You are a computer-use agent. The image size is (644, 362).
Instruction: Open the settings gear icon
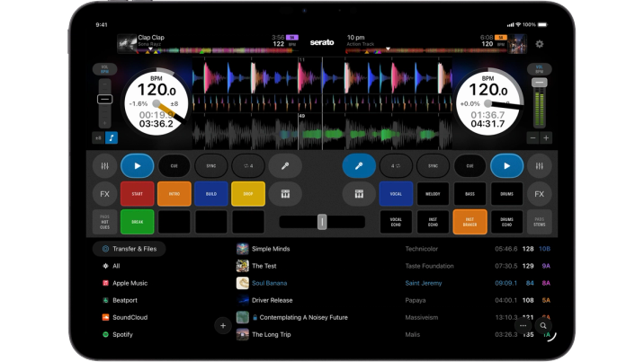point(540,44)
